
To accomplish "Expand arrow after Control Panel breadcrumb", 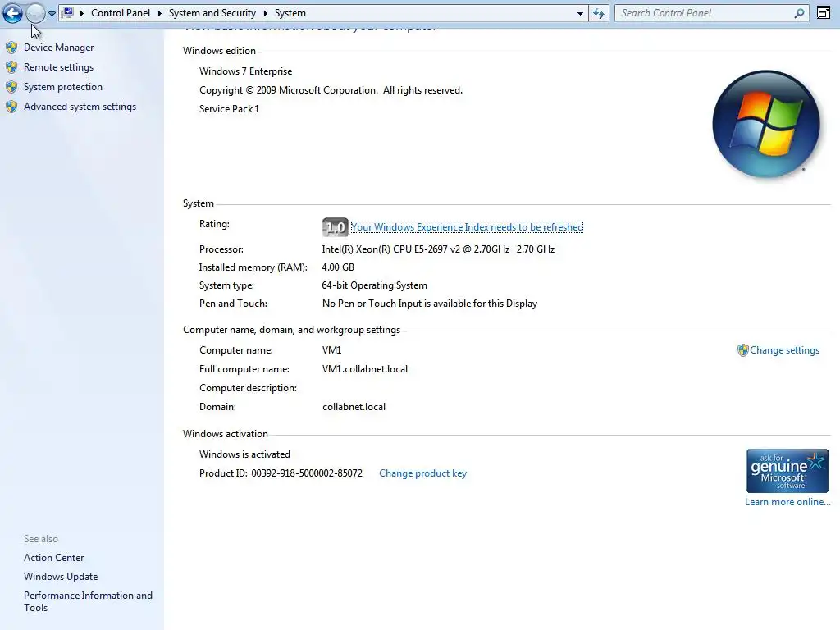I will pos(160,13).
